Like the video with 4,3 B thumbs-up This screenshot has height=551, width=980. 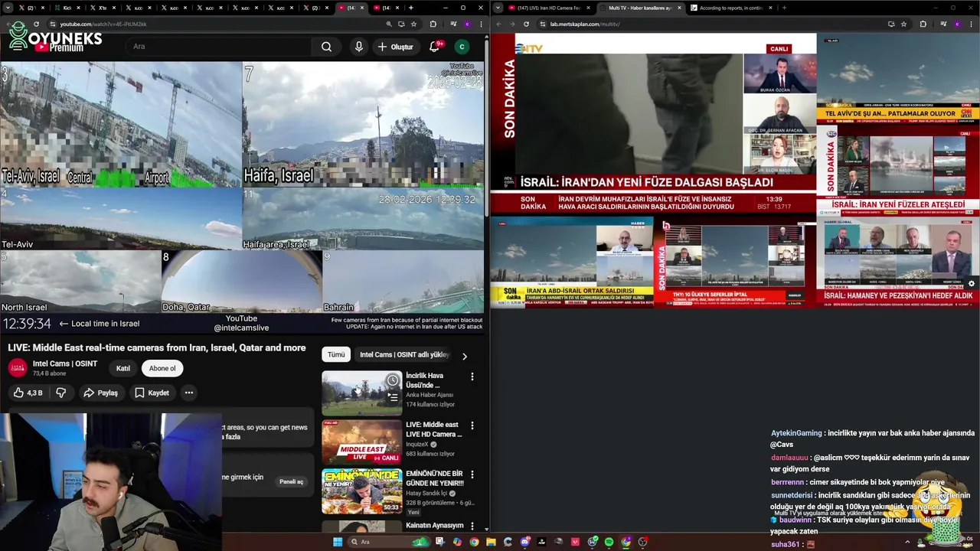coord(28,393)
